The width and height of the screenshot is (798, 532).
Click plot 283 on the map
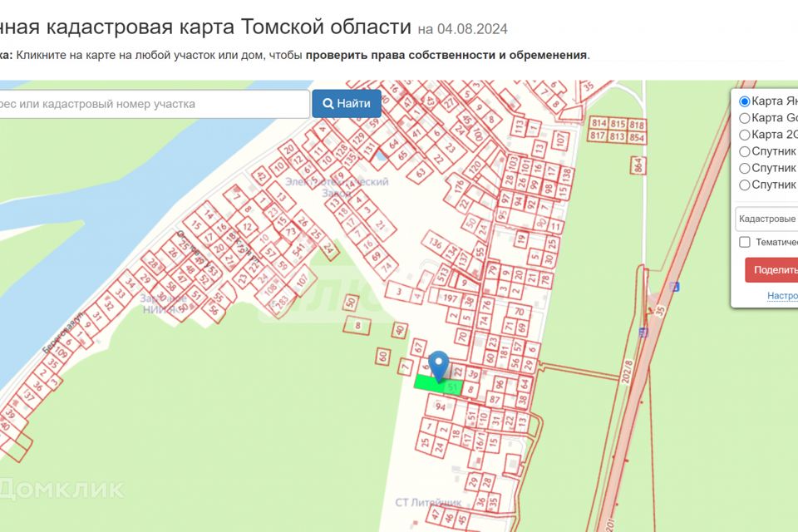pyautogui.click(x=283, y=299)
